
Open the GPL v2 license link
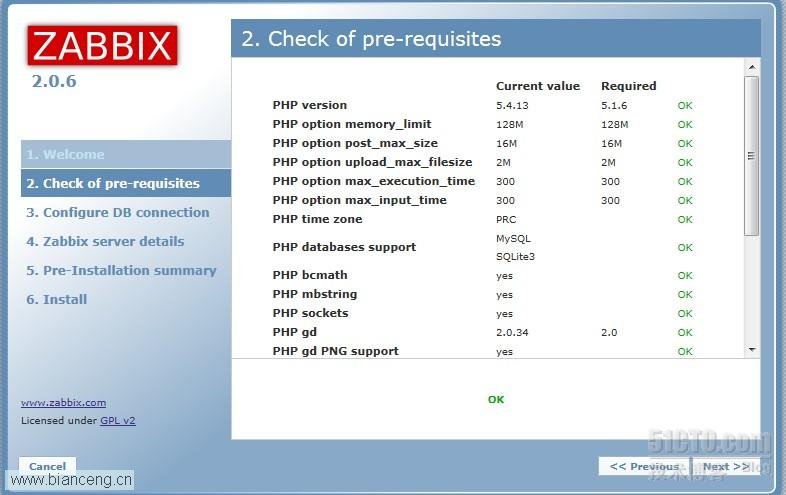tap(118, 421)
